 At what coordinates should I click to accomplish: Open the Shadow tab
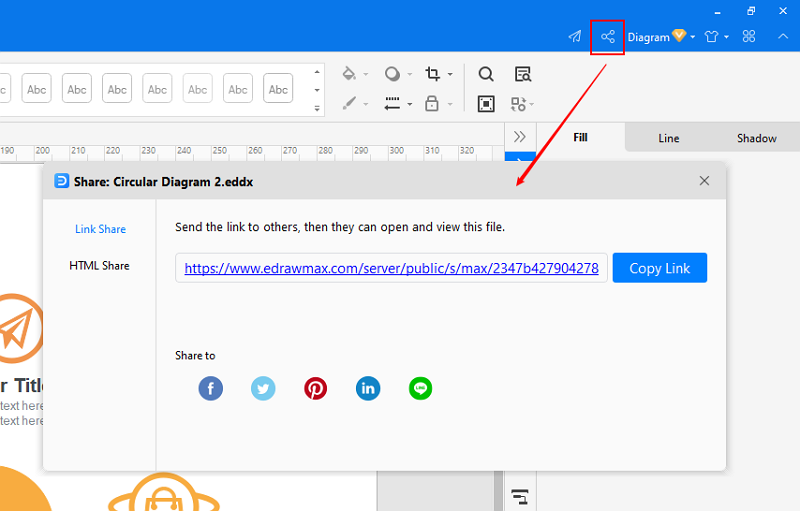pyautogui.click(x=756, y=138)
